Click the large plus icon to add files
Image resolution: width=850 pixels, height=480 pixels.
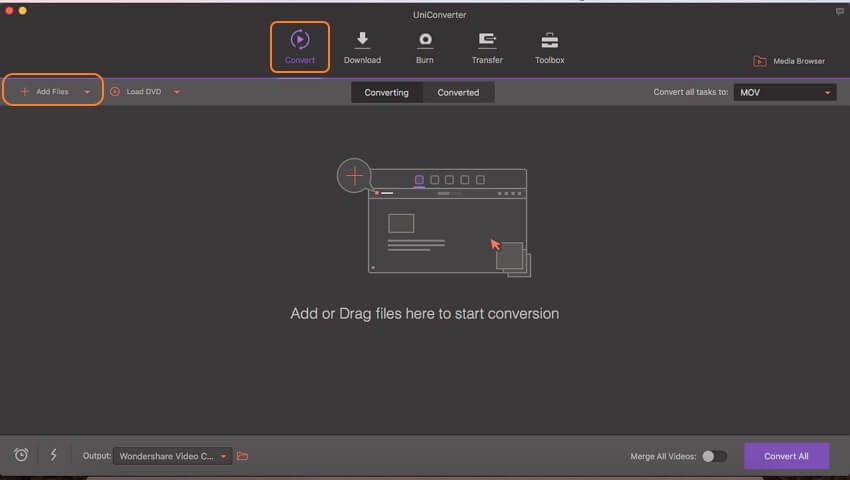(355, 175)
